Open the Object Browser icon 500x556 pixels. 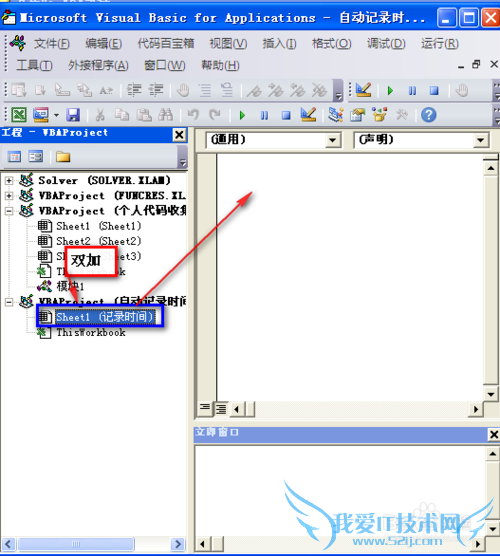click(380, 115)
